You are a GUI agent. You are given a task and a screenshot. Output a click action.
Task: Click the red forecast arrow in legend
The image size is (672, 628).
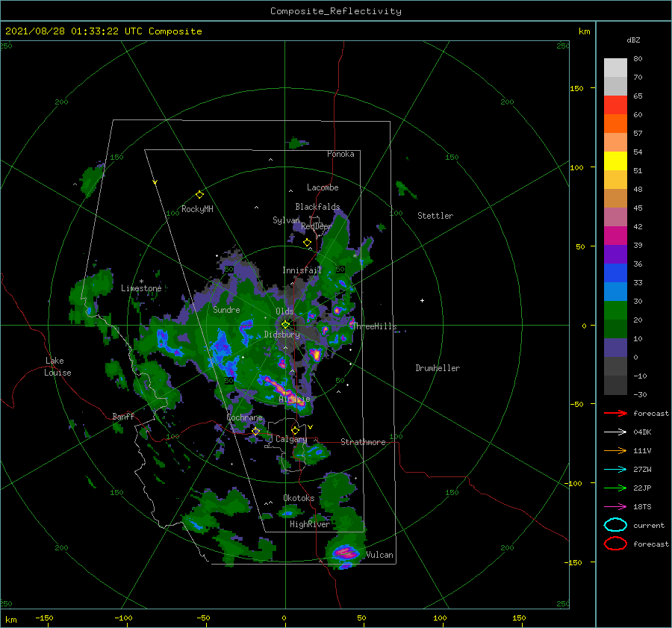pos(615,413)
